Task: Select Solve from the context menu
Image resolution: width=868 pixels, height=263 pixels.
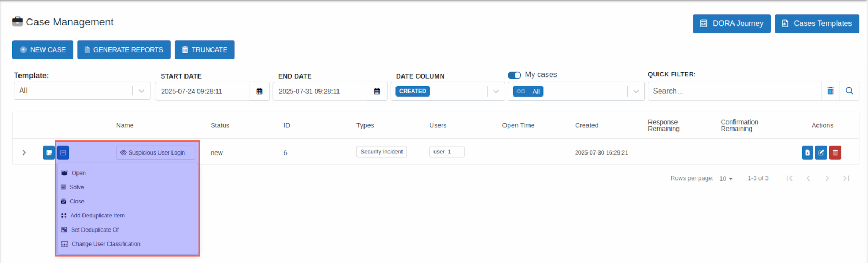Action: (x=76, y=187)
